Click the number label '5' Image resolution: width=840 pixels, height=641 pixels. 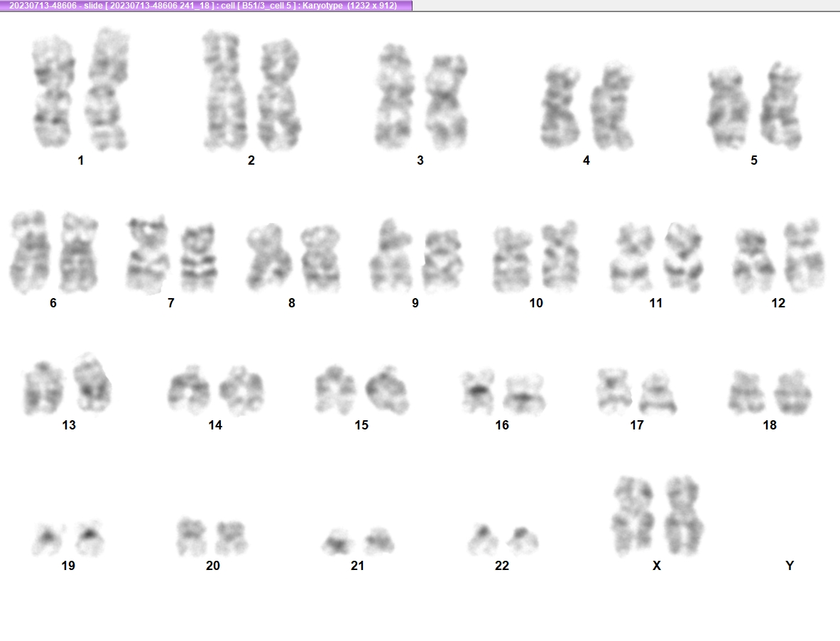click(x=754, y=160)
